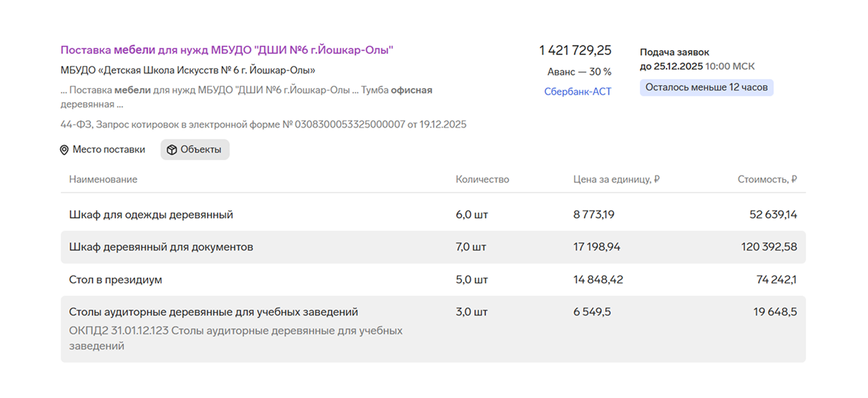Image resolution: width=868 pixels, height=398 pixels.
Task: Click the customer name МБУДО Детская Школа Искусств
Action: [188, 70]
